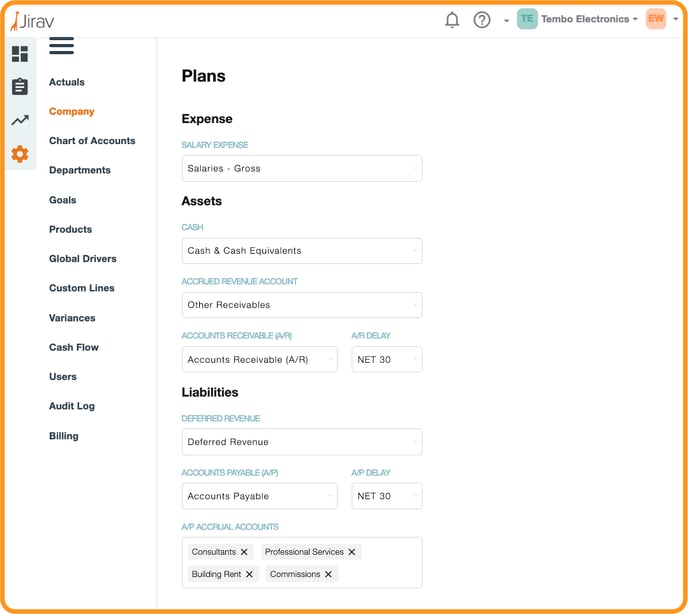Open Chart of Accounts menu item

click(92, 141)
